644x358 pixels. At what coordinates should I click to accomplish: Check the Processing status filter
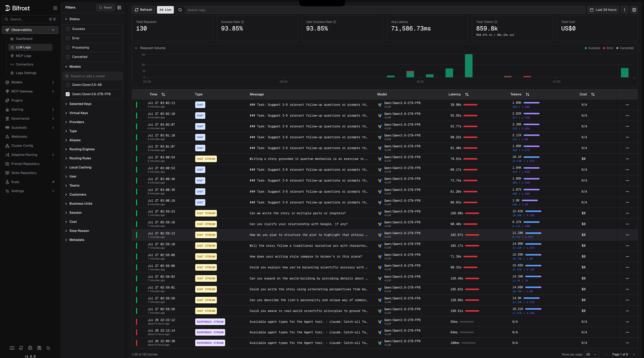point(68,48)
